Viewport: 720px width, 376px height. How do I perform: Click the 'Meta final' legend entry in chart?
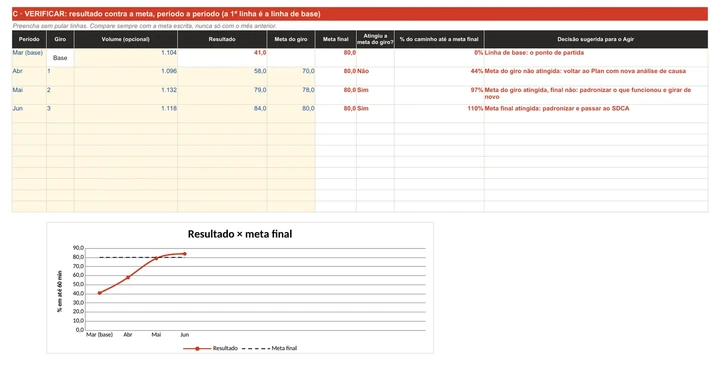pyautogui.click(x=270, y=348)
